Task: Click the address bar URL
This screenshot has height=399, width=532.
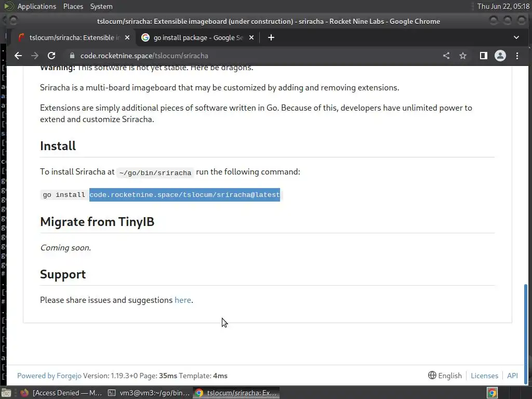Action: (144, 56)
